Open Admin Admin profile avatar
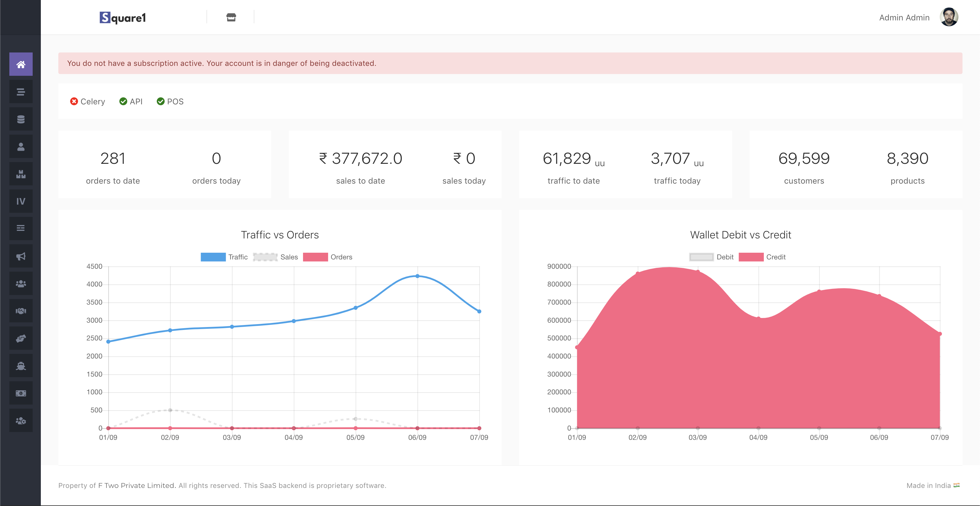Screen dimensions: 980x506 pyautogui.click(x=949, y=17)
